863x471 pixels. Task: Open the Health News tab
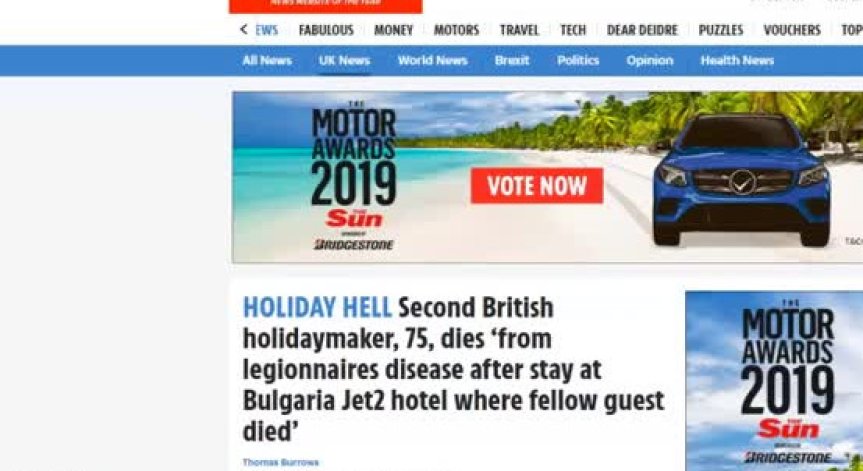point(737,61)
